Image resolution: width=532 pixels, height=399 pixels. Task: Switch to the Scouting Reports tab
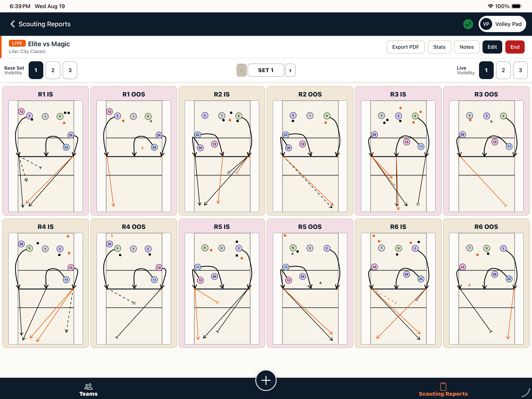pyautogui.click(x=443, y=389)
